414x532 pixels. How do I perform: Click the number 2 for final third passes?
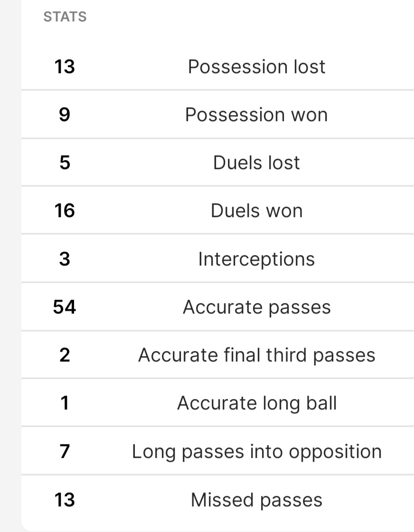[65, 355]
